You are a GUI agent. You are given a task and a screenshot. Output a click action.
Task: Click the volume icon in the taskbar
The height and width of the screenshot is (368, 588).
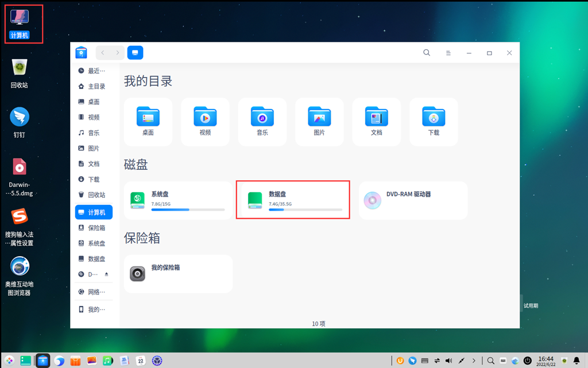pos(448,361)
